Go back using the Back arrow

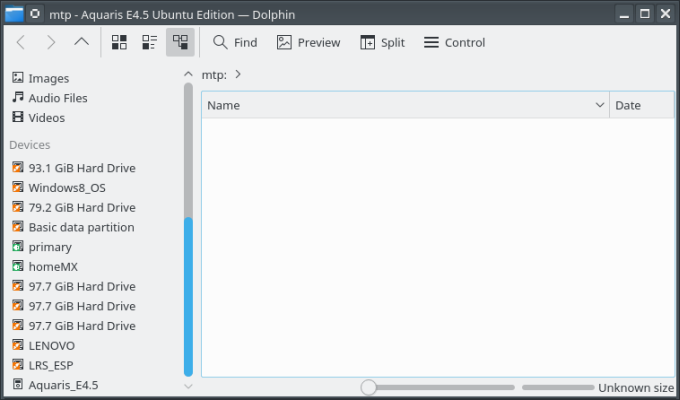click(20, 42)
